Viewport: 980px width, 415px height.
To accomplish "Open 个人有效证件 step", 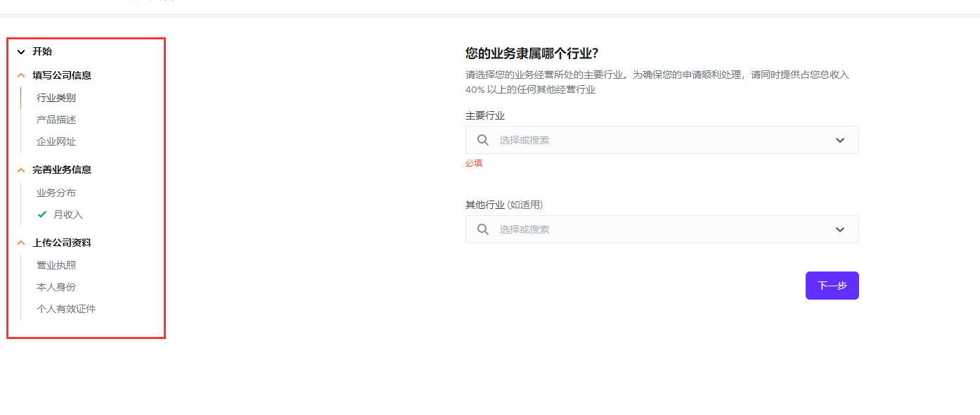I will [66, 309].
